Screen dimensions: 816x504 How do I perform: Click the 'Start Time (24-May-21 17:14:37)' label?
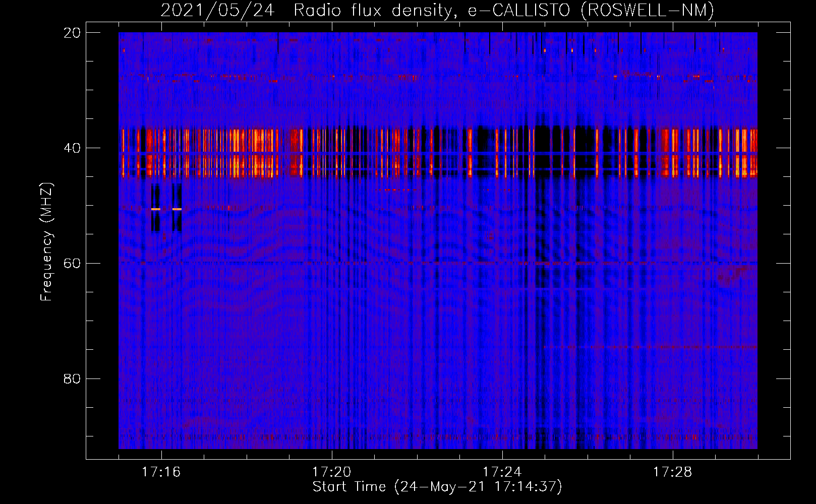437,487
